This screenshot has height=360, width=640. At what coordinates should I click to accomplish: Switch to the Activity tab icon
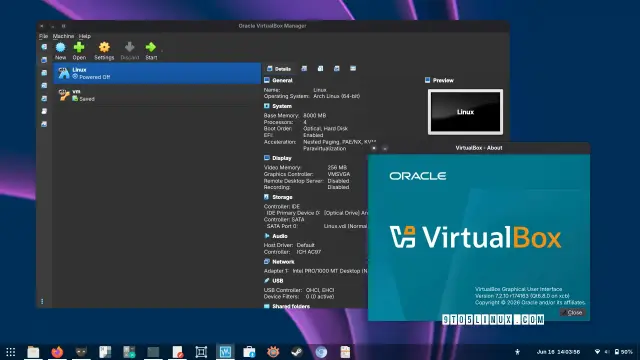(x=337, y=69)
